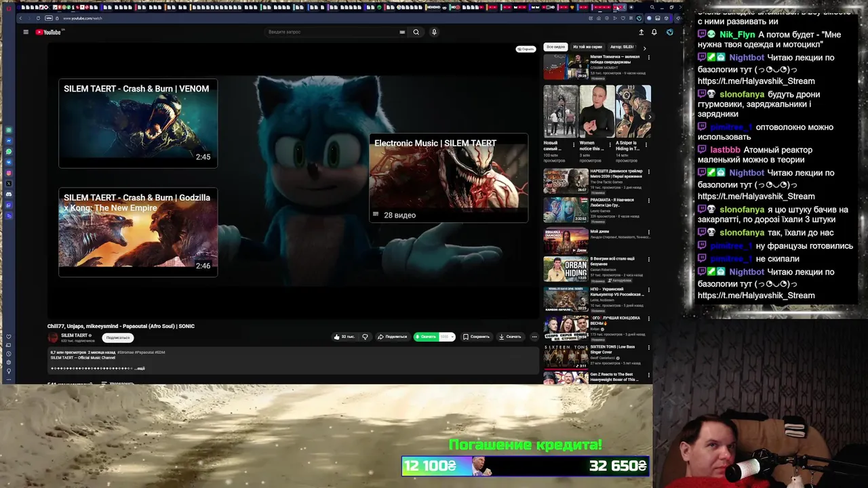Open WhatsApp icon in browser sidebar
This screenshot has width=868, height=488.
9,151
